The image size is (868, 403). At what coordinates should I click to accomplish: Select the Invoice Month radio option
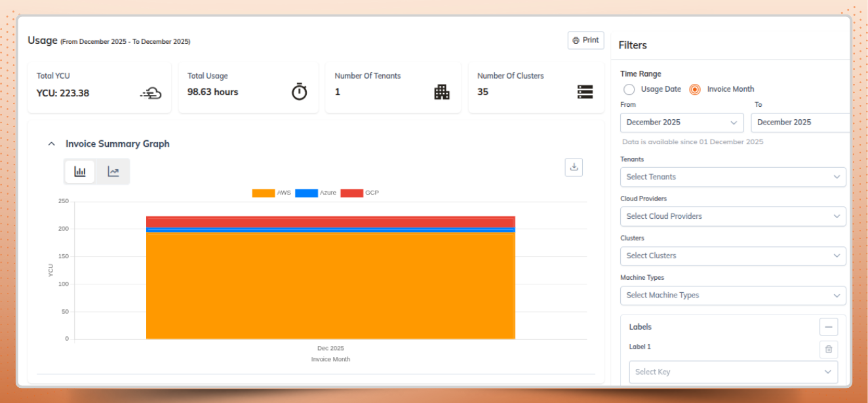(695, 89)
